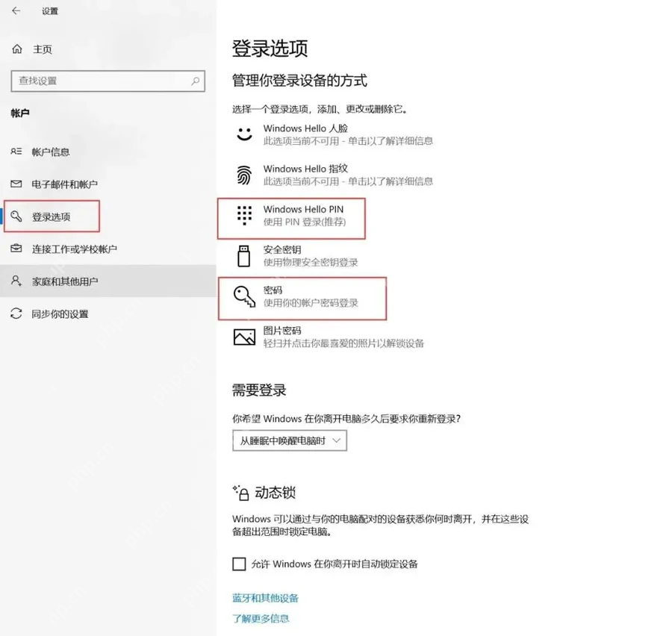Click the briefcase icon for 连接工作或学校帐户

16,248
